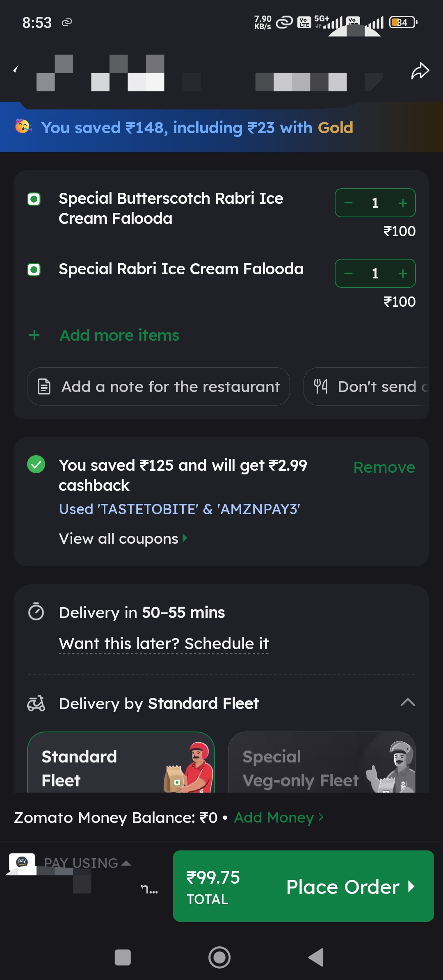Increase Butterscotch Rabri Falooda quantity
Image resolution: width=443 pixels, height=980 pixels.
pyautogui.click(x=403, y=203)
